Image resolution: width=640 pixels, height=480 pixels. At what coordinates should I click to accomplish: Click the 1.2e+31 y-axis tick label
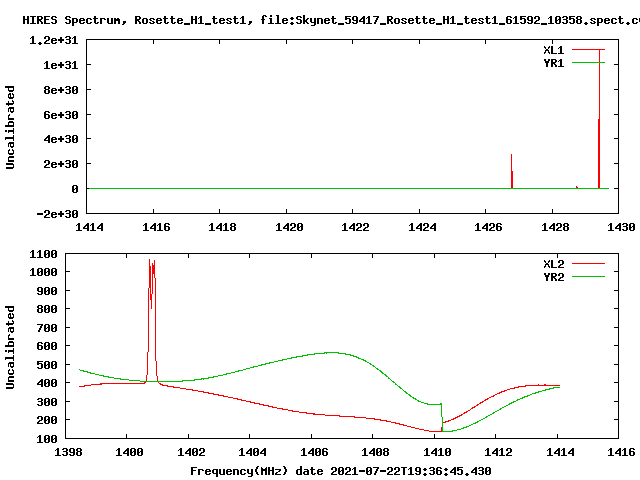coord(54,40)
